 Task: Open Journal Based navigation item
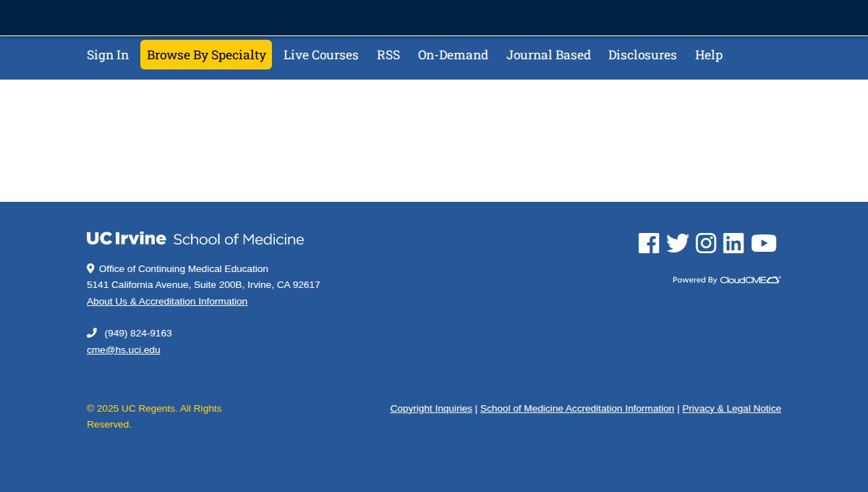[548, 55]
